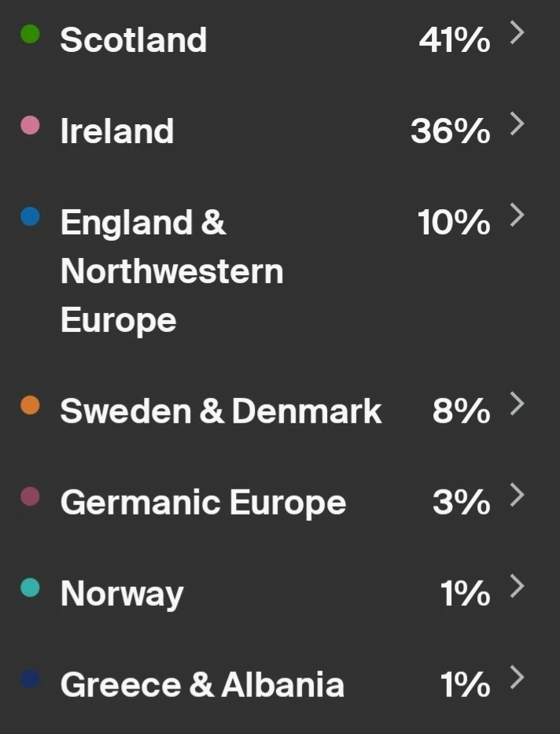Open the England & Northwestern Europe chevron
560x734 pixels.
pos(517,216)
